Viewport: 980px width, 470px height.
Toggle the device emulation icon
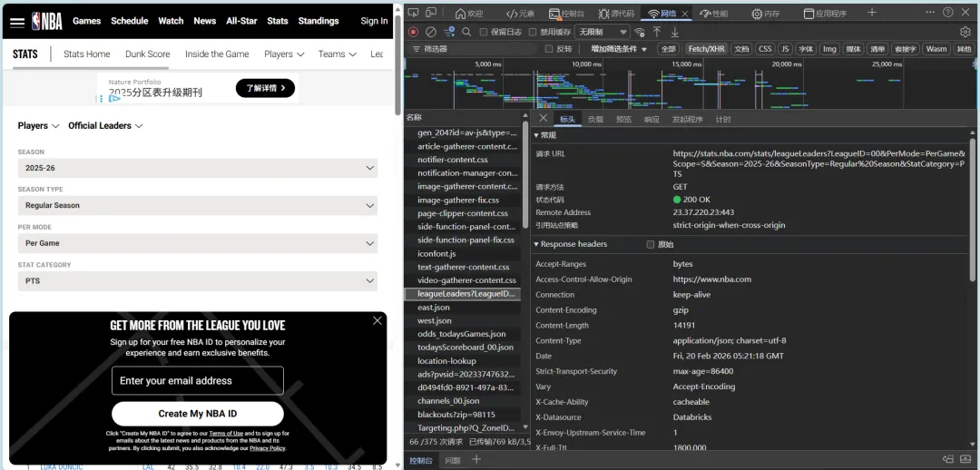point(431,13)
